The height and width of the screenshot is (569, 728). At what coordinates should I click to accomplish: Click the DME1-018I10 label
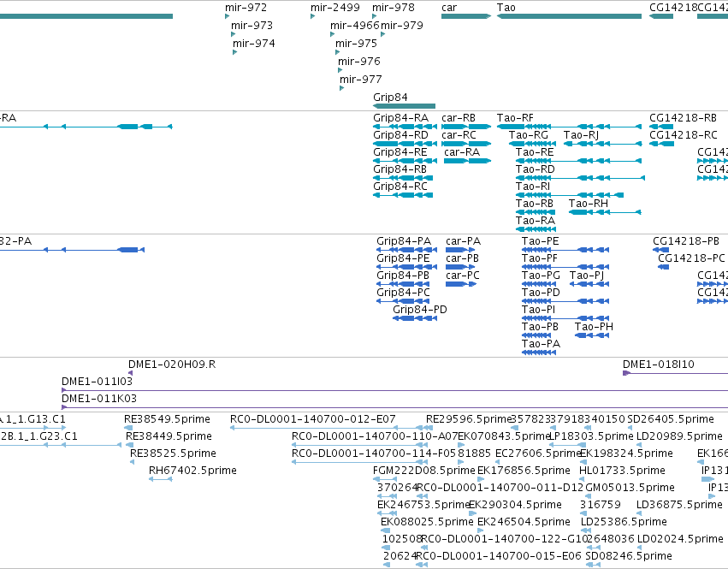click(659, 365)
